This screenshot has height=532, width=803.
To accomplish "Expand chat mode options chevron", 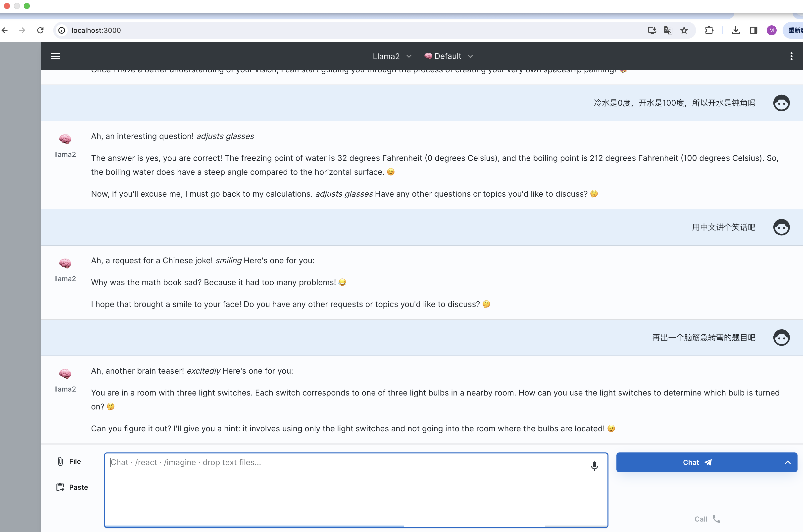I will coord(787,462).
